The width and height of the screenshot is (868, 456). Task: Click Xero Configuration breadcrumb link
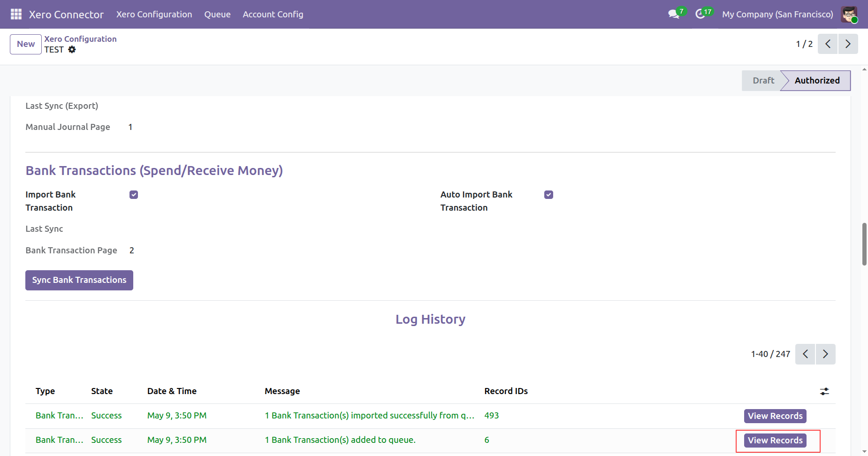click(x=80, y=39)
